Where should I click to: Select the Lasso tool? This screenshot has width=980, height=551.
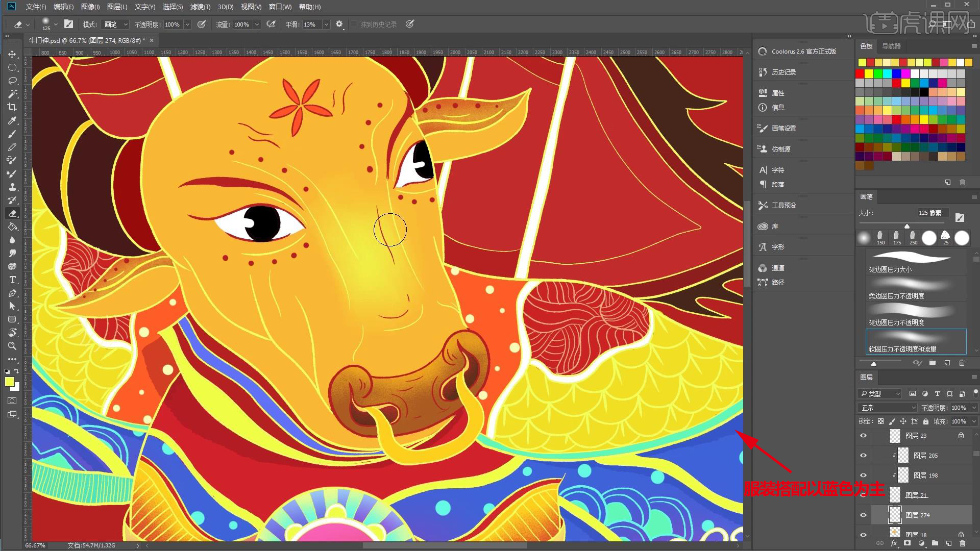click(12, 81)
